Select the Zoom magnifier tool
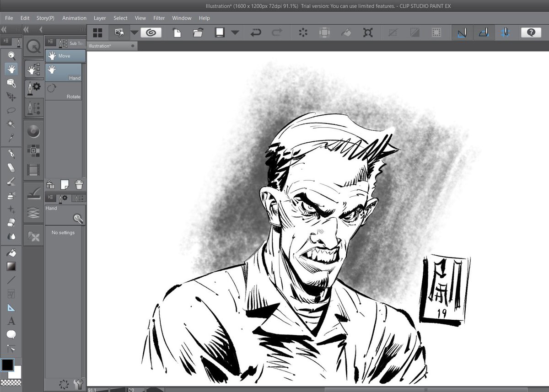The height and width of the screenshot is (392, 549). coord(11,56)
